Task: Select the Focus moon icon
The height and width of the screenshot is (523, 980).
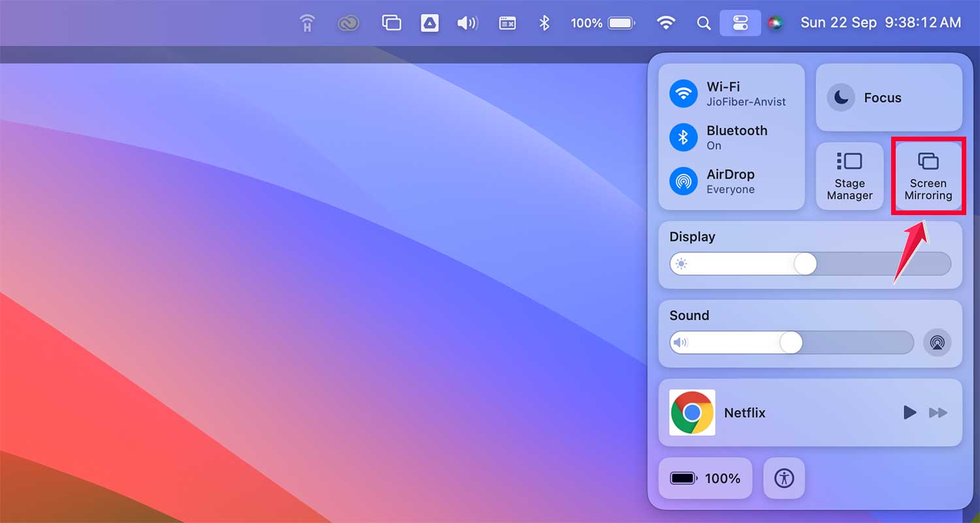Action: (841, 97)
